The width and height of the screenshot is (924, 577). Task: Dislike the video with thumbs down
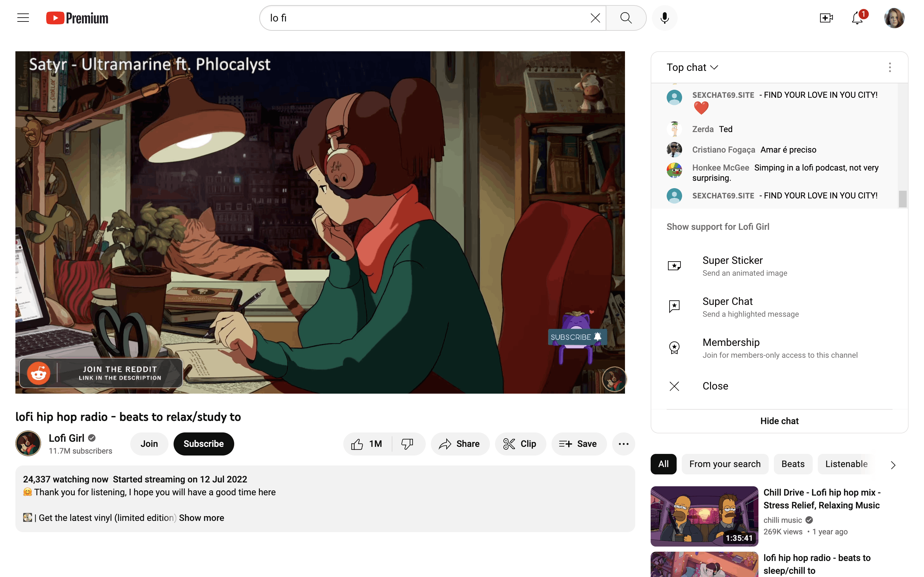[x=407, y=444]
